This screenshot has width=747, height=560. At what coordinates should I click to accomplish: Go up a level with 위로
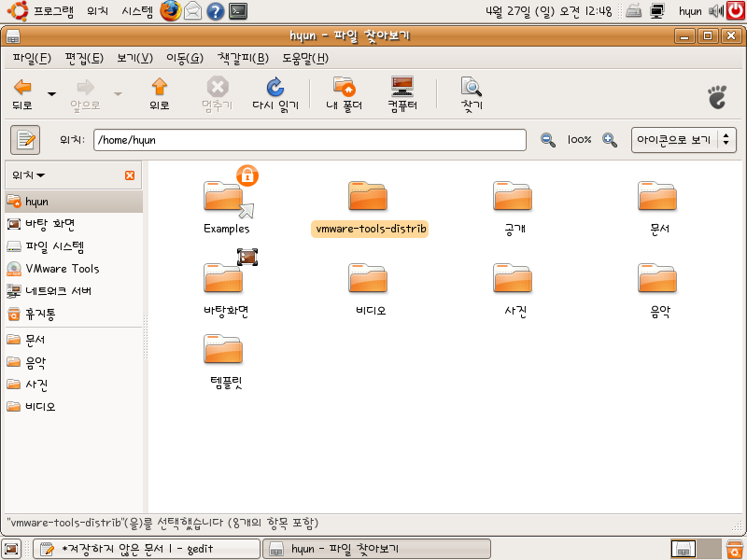coord(160,94)
